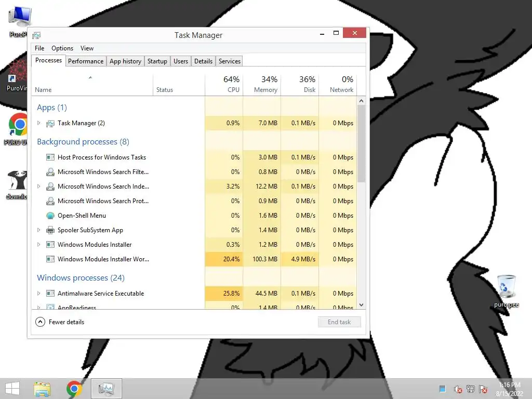
Task: Switch to the Details tab
Action: coord(203,61)
